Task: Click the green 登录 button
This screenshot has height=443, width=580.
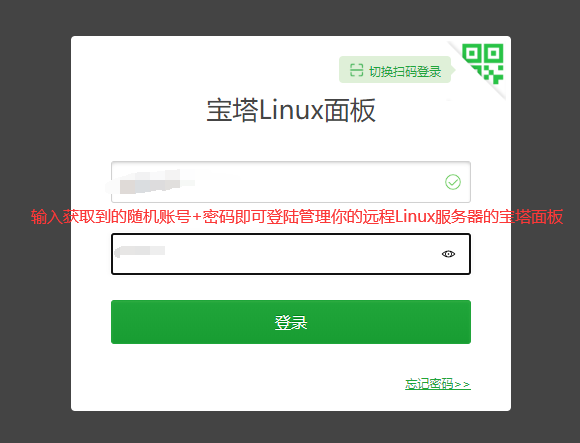Action: point(291,322)
